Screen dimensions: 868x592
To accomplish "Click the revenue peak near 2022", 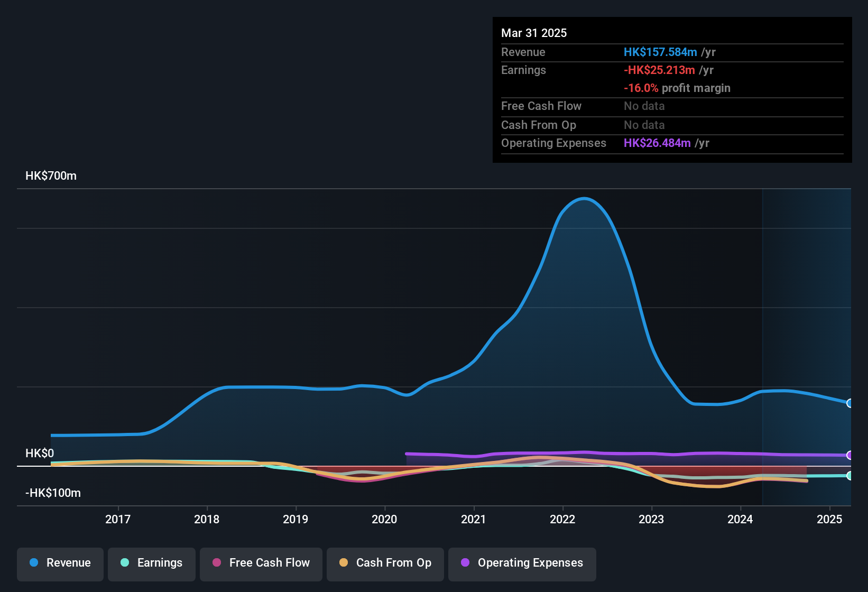I will [584, 199].
